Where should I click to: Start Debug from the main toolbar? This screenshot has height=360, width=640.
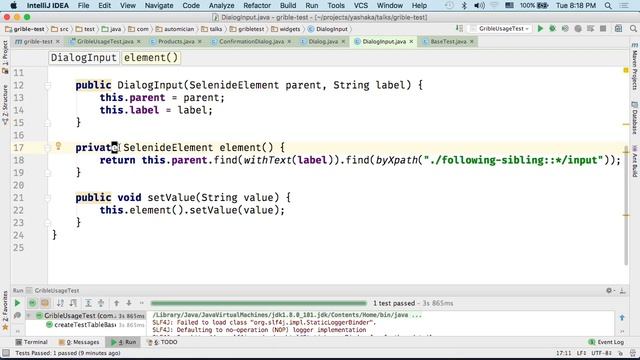[x=552, y=29]
